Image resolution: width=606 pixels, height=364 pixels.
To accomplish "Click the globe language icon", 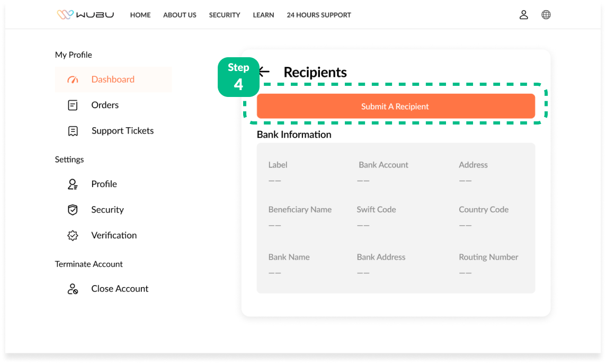I will (x=546, y=15).
